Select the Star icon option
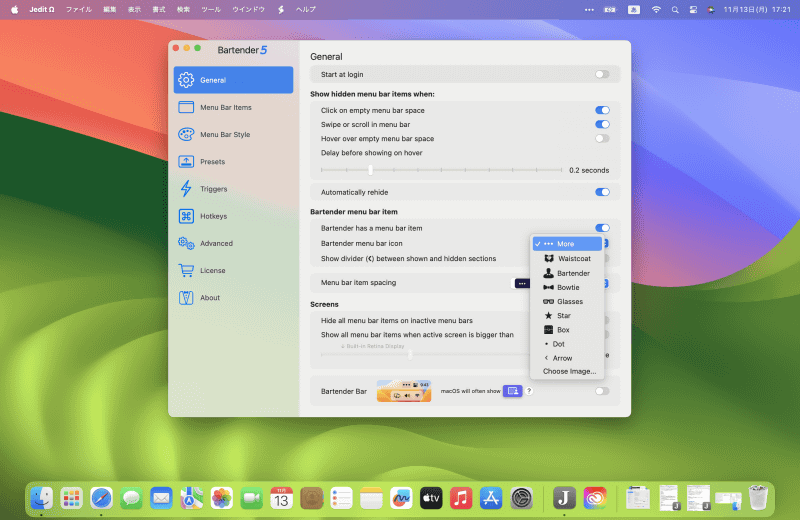 [x=567, y=315]
